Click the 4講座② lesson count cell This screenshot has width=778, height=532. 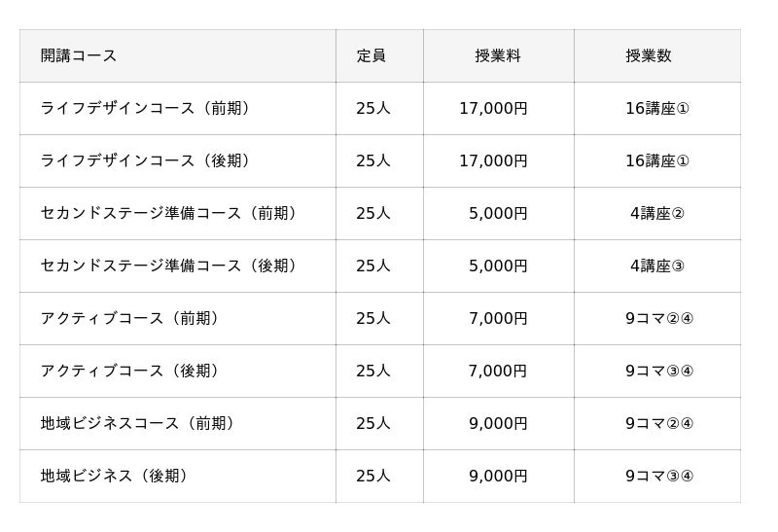(657, 214)
